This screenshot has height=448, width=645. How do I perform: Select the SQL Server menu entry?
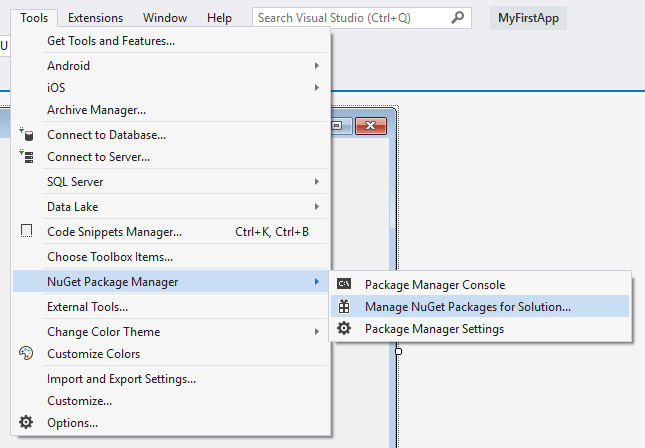(x=171, y=182)
